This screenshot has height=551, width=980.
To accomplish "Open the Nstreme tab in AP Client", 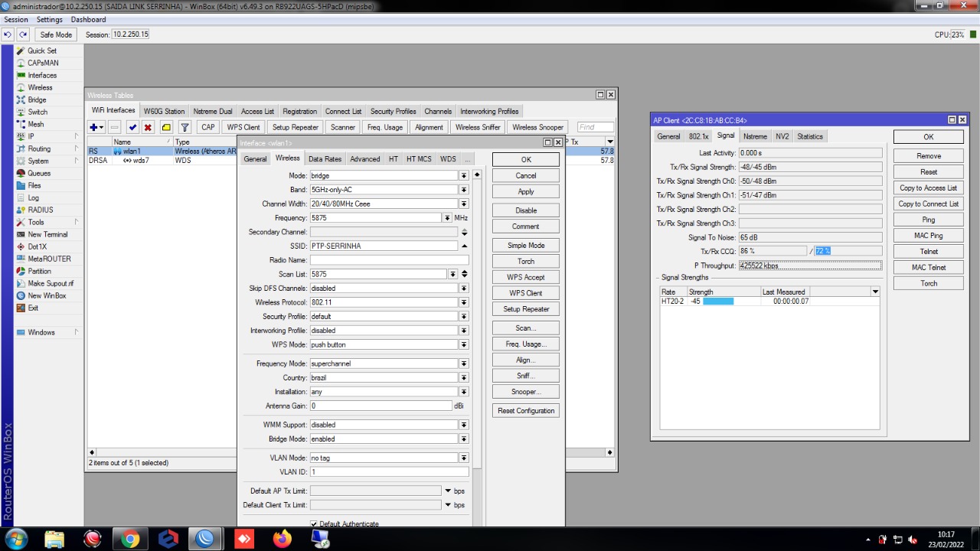I will 755,136.
